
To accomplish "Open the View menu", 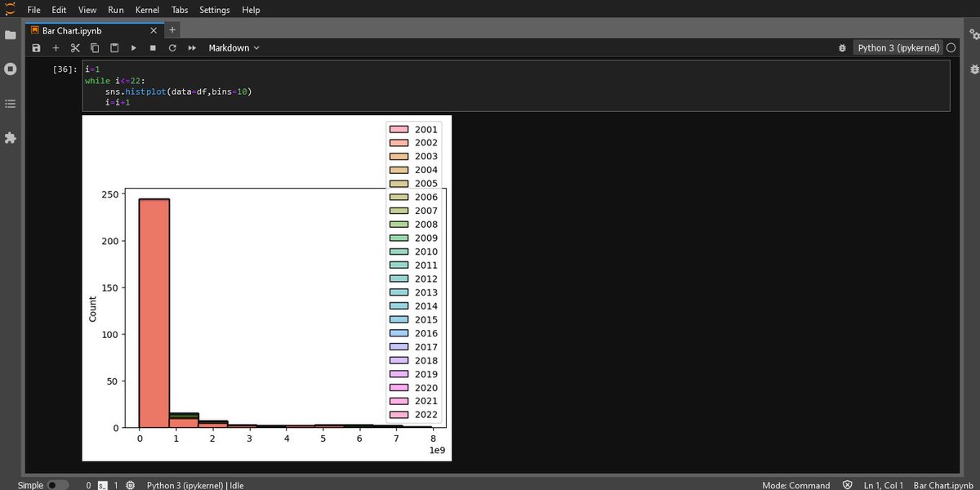I will tap(87, 10).
